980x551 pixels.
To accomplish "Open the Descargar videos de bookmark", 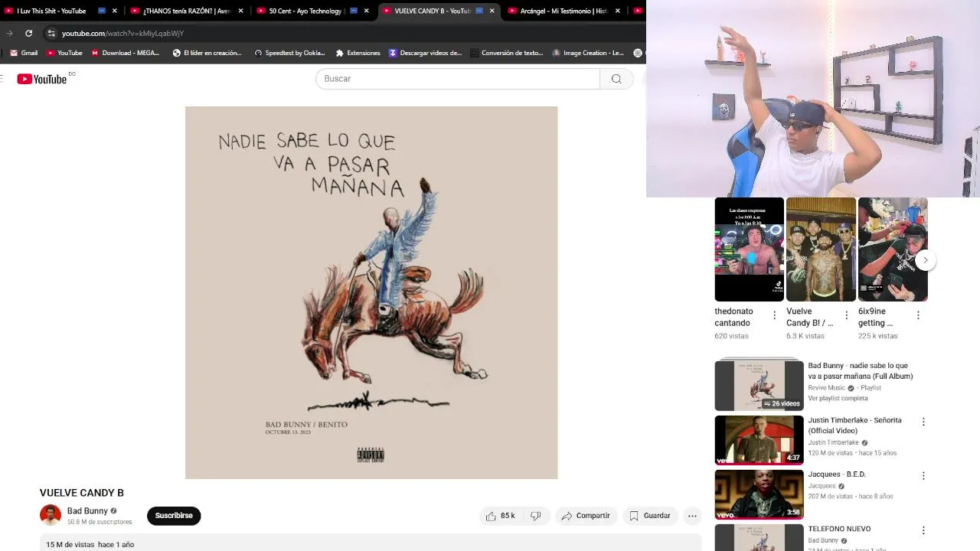I will pyautogui.click(x=425, y=53).
